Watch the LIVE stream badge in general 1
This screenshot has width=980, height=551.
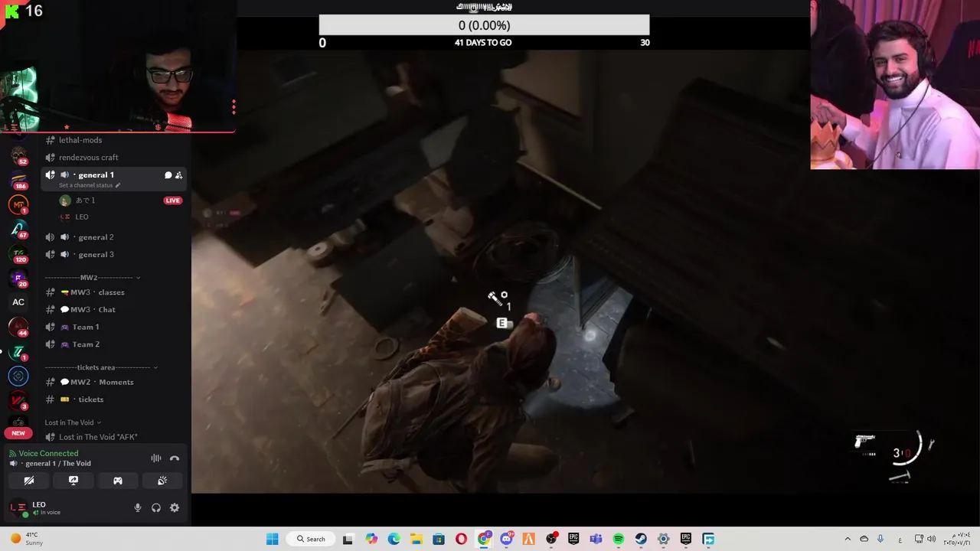pyautogui.click(x=172, y=201)
